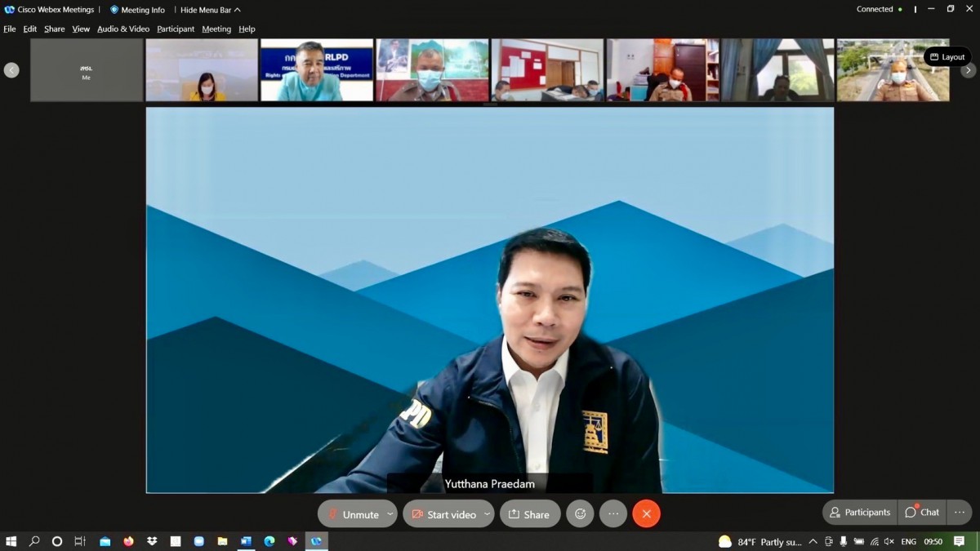
Task: Open the more options ellipsis in meeting controls
Action: point(613,513)
